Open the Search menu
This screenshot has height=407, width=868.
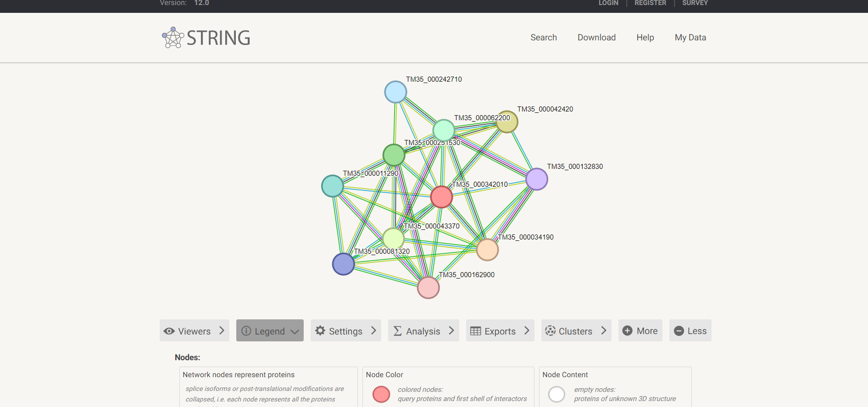tap(544, 38)
